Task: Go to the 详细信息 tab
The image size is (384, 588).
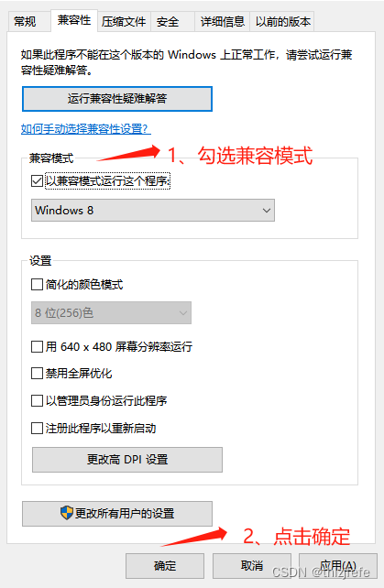Action: pyautogui.click(x=222, y=22)
